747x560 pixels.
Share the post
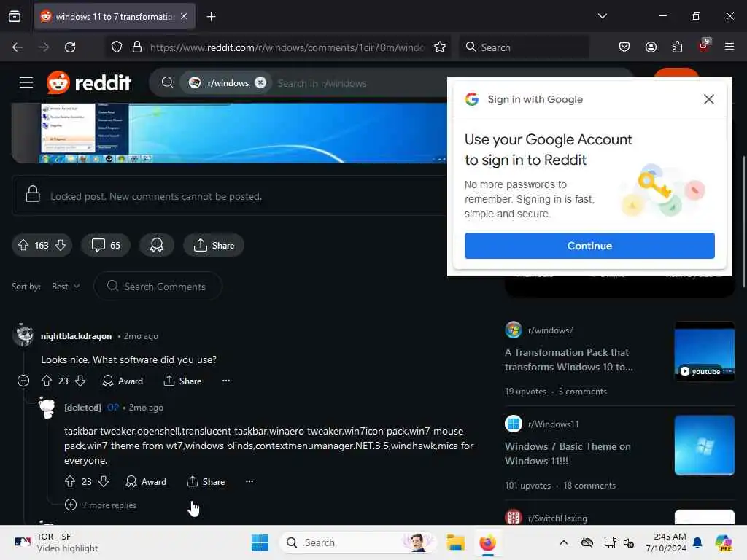214,245
